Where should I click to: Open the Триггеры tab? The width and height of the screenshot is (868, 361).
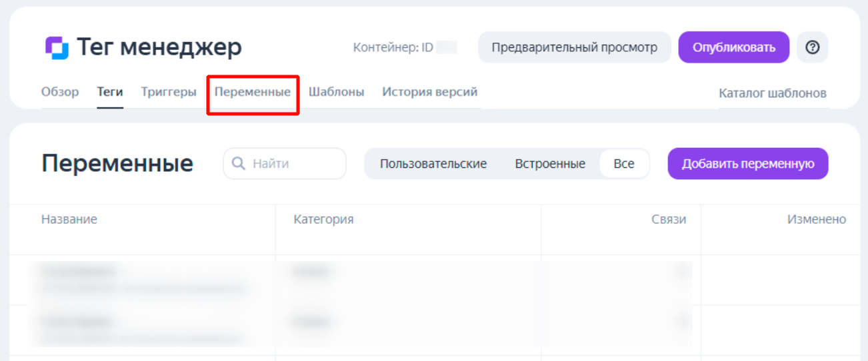pos(169,92)
